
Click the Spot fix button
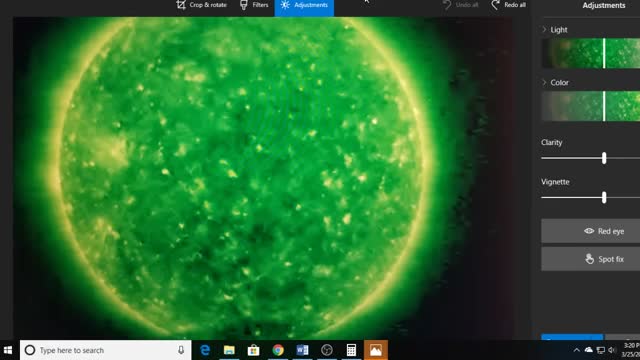point(591,259)
